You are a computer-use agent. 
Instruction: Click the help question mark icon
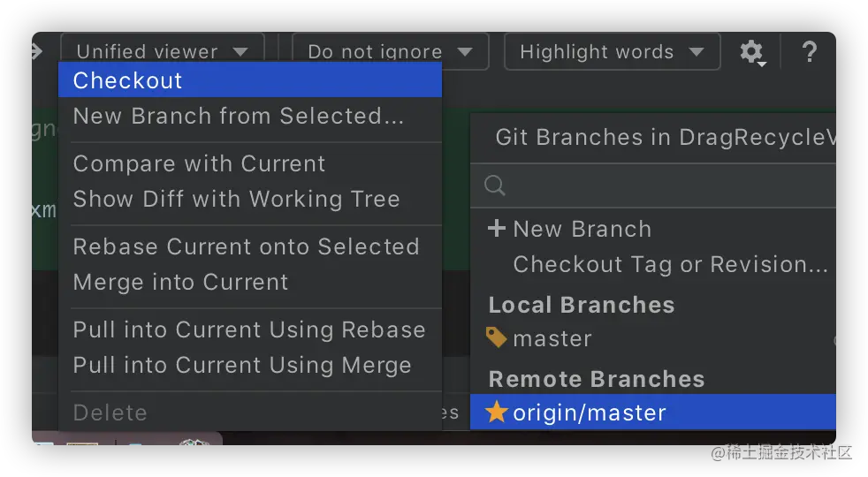pos(810,52)
